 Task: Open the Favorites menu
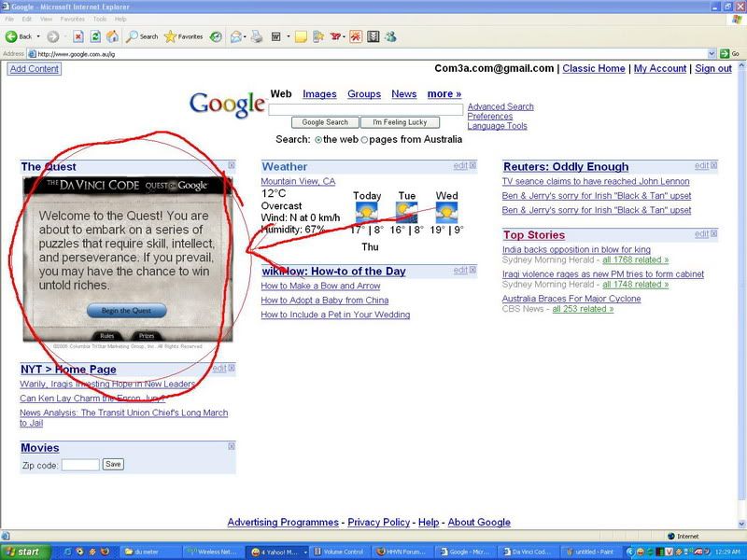click(x=73, y=19)
